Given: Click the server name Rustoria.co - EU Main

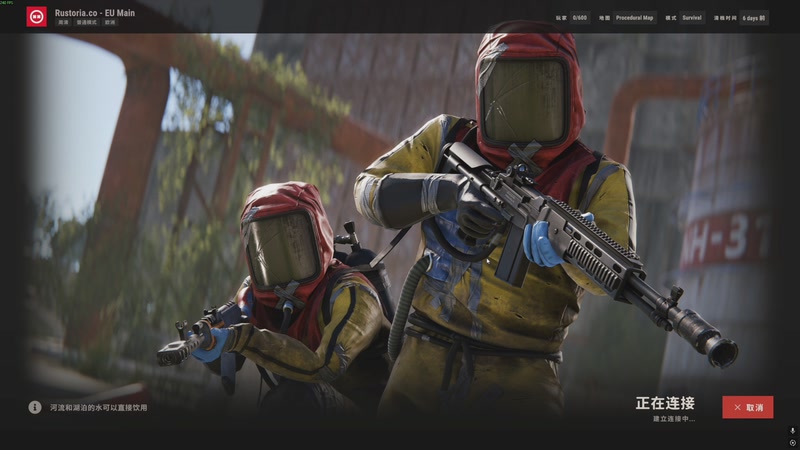Looking at the screenshot, I should click(95, 13).
